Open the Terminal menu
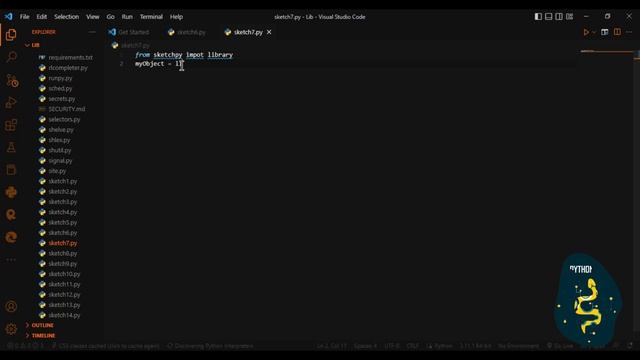 click(151, 17)
